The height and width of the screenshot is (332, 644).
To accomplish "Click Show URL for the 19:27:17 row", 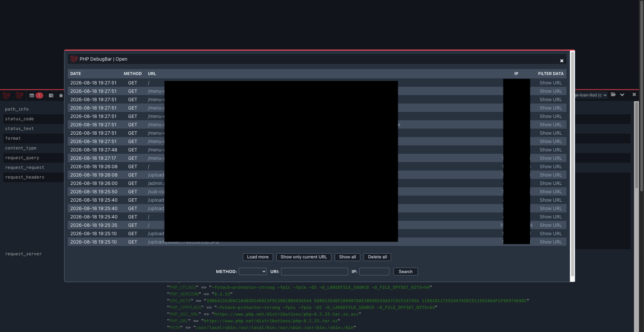I will click(x=551, y=158).
